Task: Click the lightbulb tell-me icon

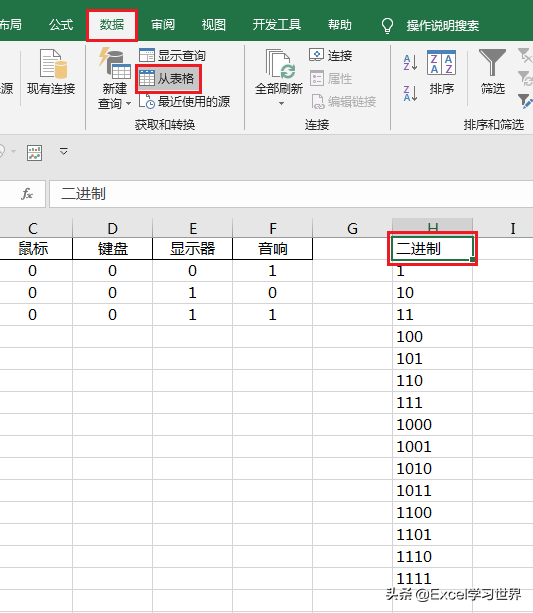Action: (x=387, y=26)
